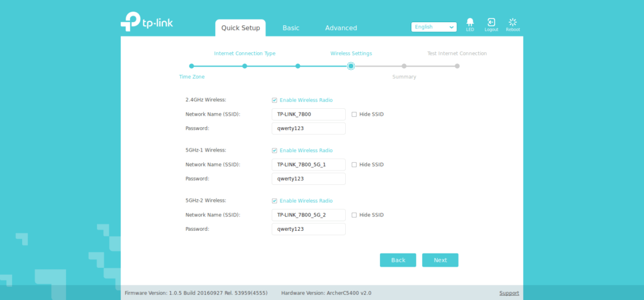This screenshot has width=644, height=300.
Task: Click the LED control icon
Action: (x=470, y=23)
